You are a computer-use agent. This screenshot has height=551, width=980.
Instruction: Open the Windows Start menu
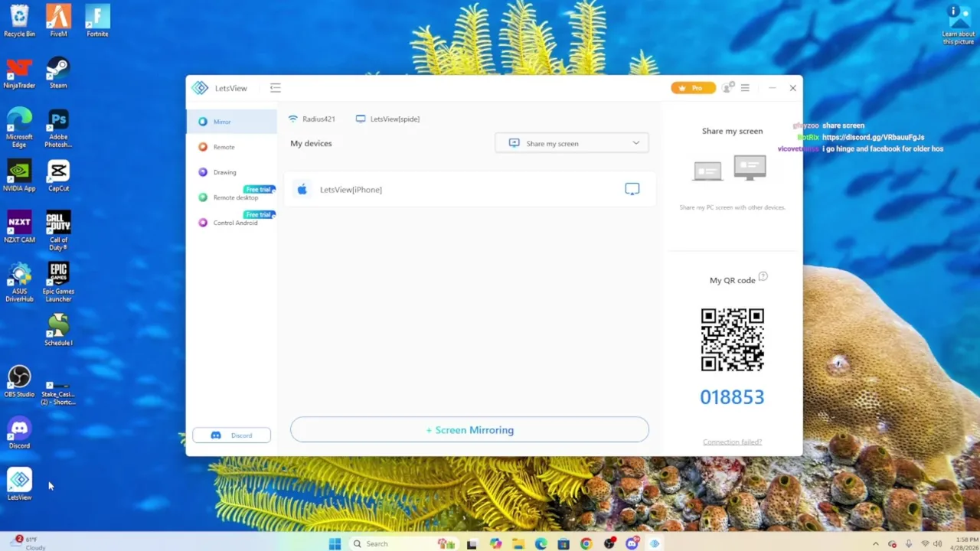(335, 543)
